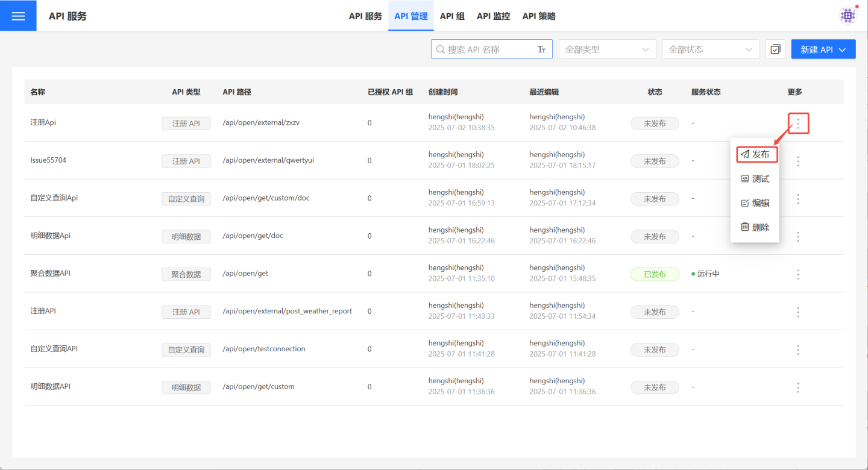Image resolution: width=868 pixels, height=470 pixels.
Task: Switch to the API 监控 tab
Action: click(493, 16)
